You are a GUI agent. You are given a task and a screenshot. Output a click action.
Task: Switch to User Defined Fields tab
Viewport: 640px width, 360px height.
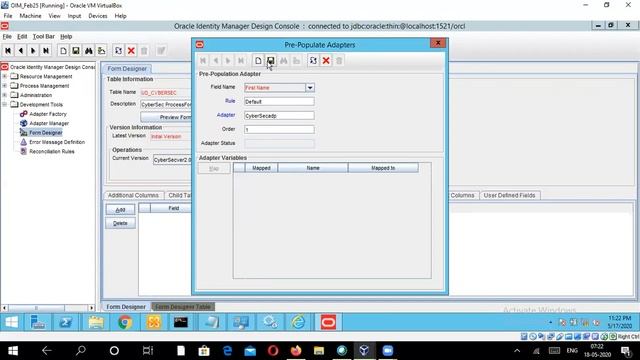[x=509, y=196]
